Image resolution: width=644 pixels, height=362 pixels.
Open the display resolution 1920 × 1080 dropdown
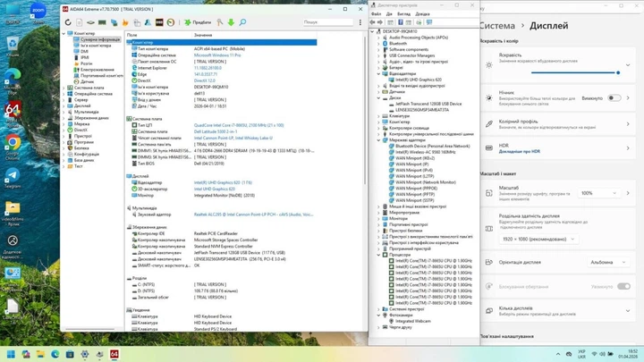pos(538,239)
